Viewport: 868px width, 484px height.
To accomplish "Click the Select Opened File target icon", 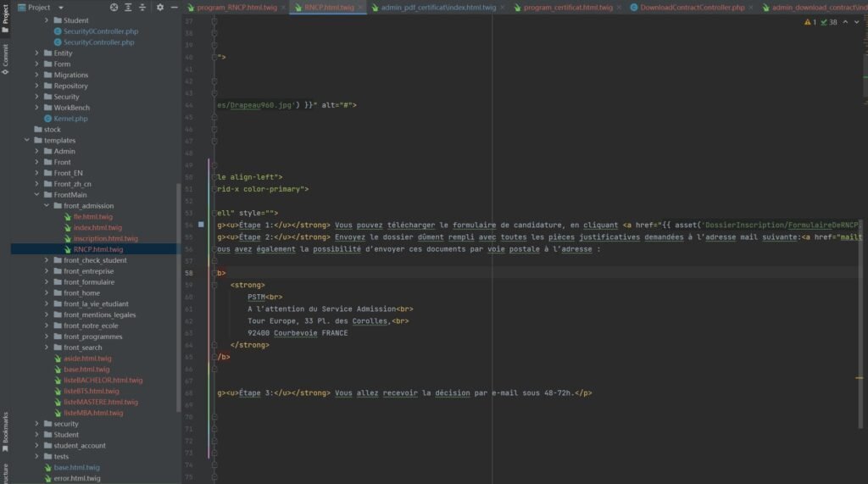I will point(114,7).
